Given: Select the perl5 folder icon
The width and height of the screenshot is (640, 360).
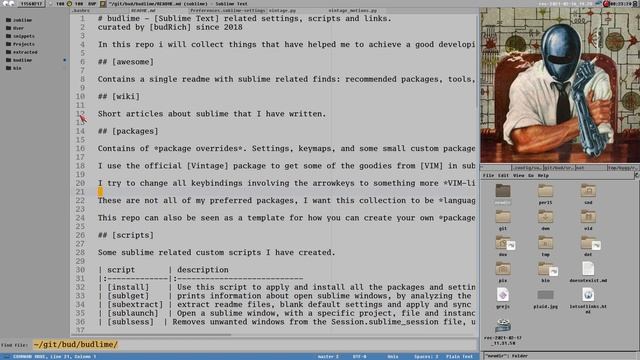Looking at the screenshot, I should [545, 191].
